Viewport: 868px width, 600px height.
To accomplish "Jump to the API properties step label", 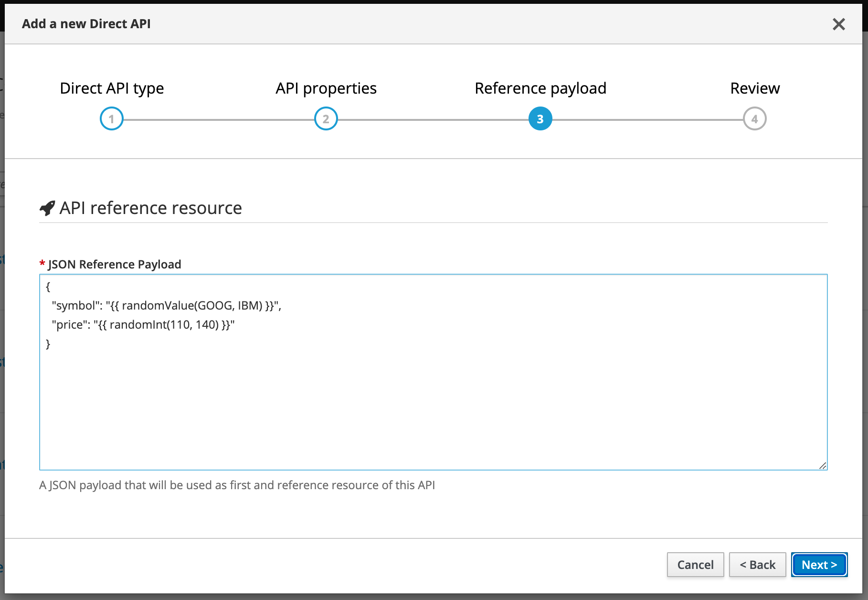I will click(326, 88).
